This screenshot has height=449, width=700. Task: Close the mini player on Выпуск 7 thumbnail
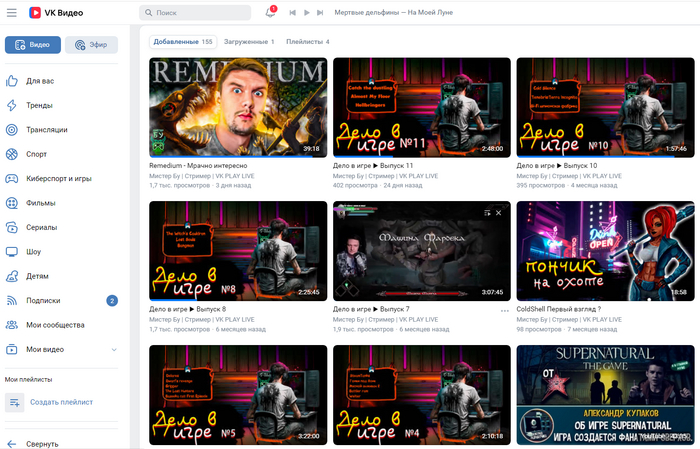499,213
